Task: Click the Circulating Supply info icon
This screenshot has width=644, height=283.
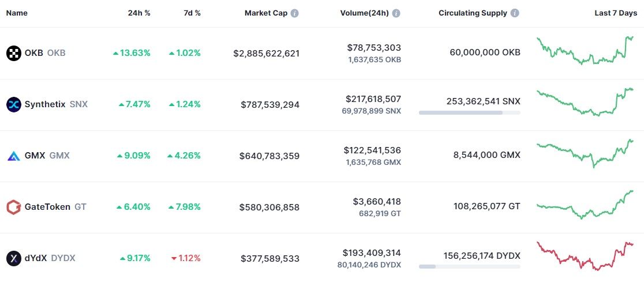Action: [x=515, y=13]
